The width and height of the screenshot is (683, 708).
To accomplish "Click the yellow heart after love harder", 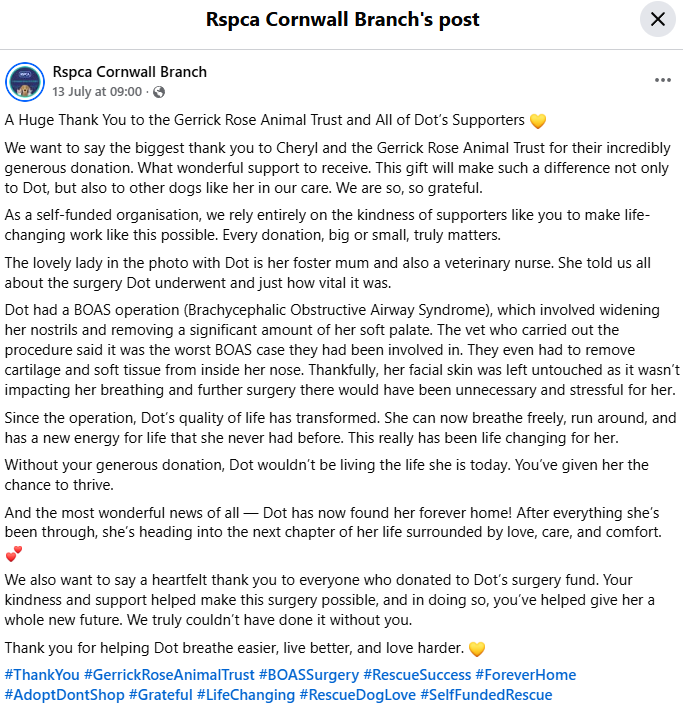I will point(477,649).
